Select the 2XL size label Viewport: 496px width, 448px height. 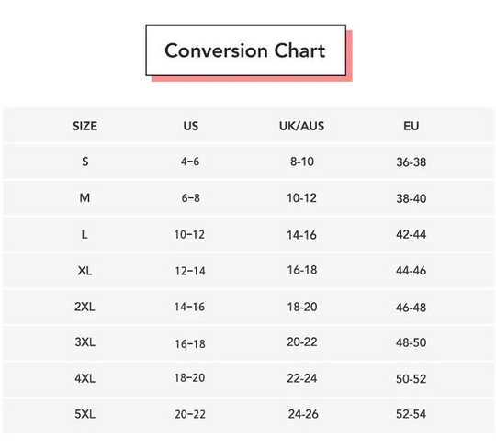pyautogui.click(x=85, y=307)
